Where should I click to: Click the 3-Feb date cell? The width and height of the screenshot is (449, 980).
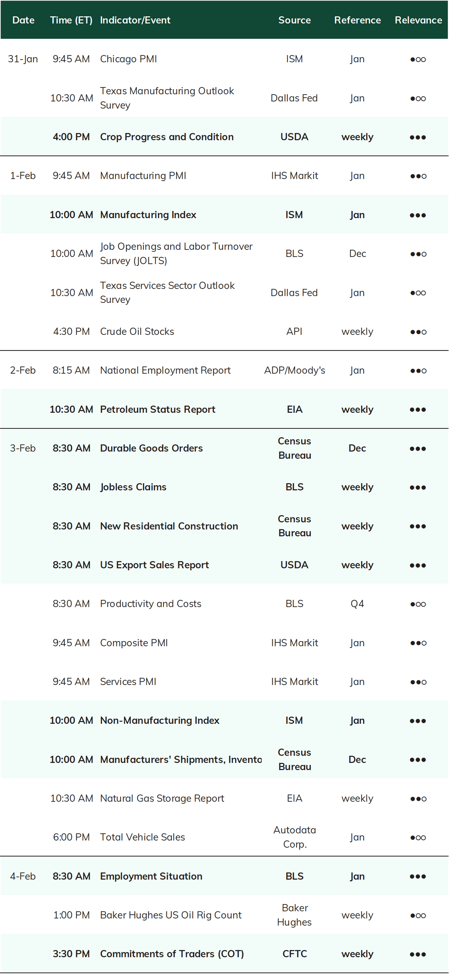point(23,448)
